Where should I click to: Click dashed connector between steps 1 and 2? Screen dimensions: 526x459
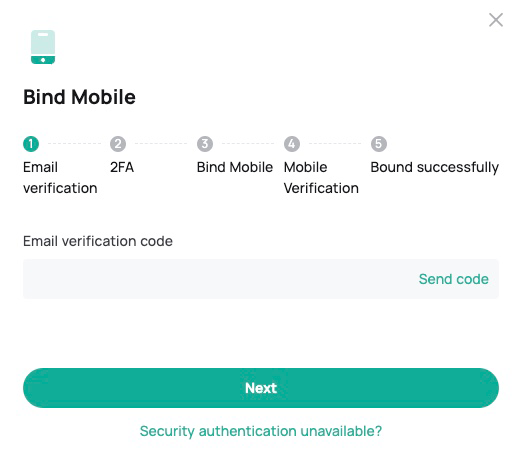tap(74, 144)
